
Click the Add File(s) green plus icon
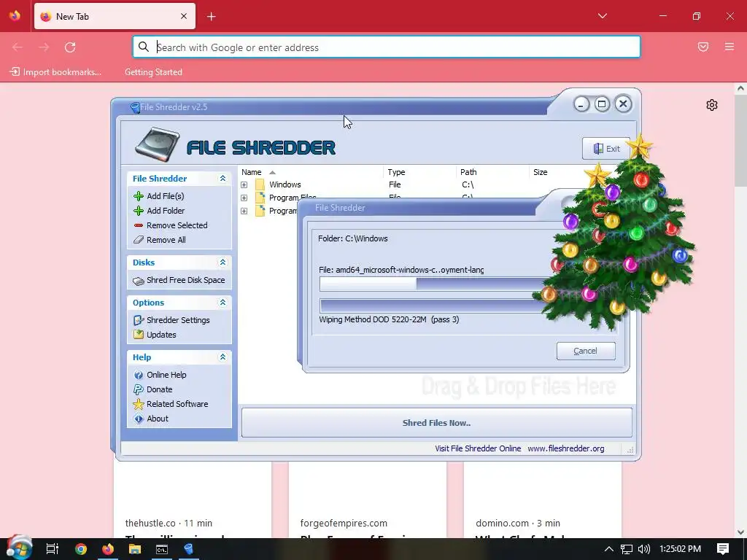coord(139,196)
